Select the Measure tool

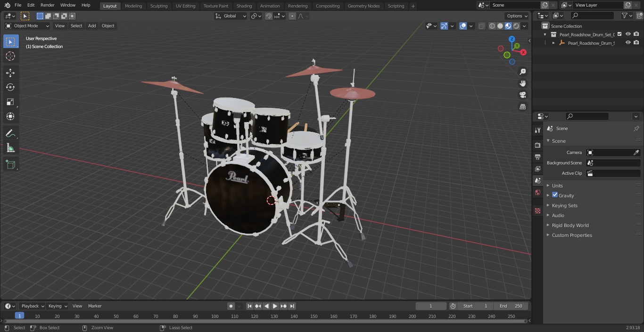click(x=10, y=148)
